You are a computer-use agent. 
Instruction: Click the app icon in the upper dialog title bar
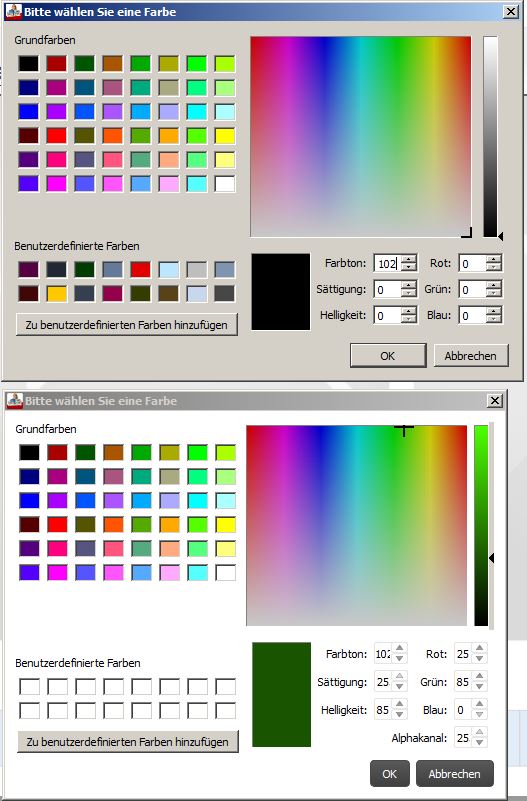pyautogui.click(x=14, y=11)
